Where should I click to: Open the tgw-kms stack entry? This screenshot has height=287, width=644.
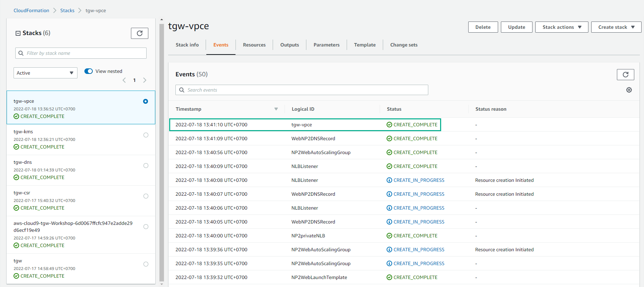point(81,140)
